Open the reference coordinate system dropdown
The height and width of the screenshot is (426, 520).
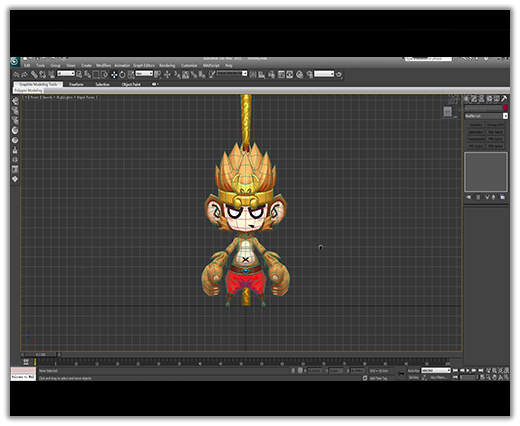click(144, 74)
